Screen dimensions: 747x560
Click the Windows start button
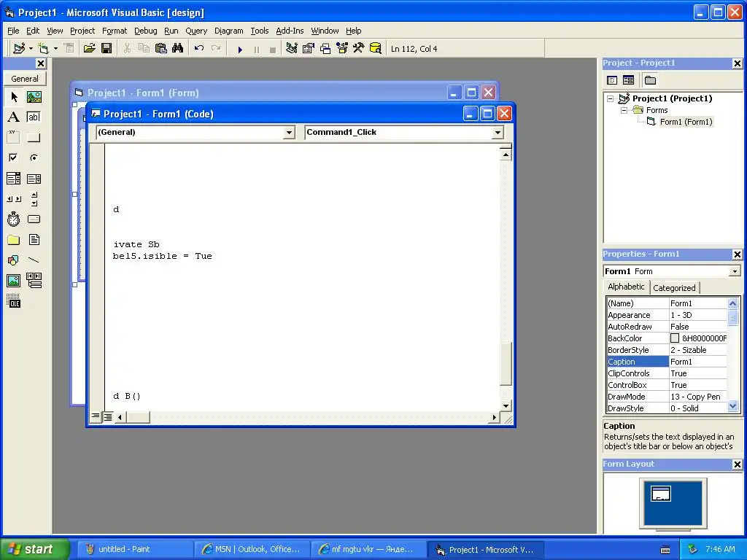click(x=35, y=549)
